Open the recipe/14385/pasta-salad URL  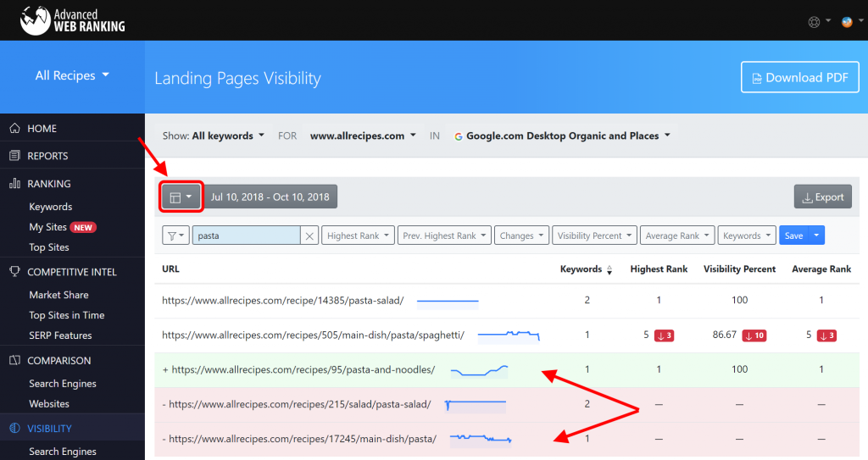(283, 301)
